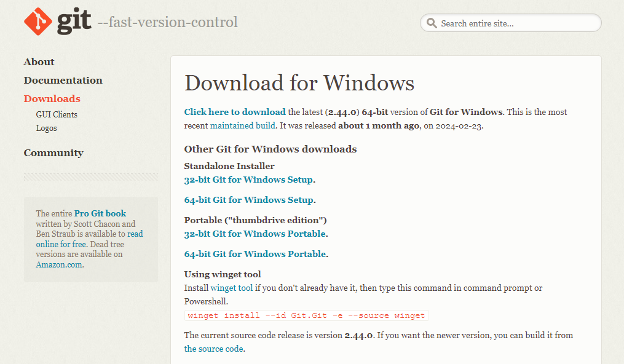Click the Portable thumbdrive edition subheading
Viewport: 624px width, 364px height.
(256, 220)
